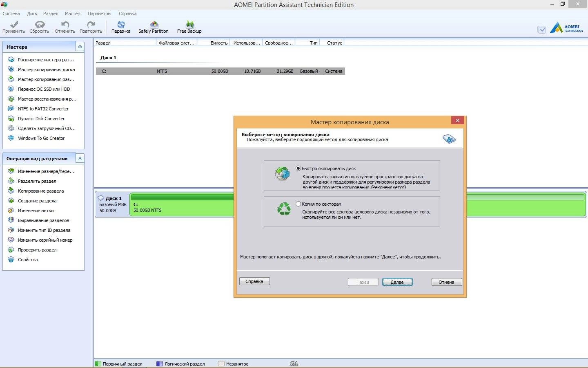Viewport: 588px width, 368px height.
Task: Open the NTFS to FAT32 Converter icon
Action: click(11, 109)
